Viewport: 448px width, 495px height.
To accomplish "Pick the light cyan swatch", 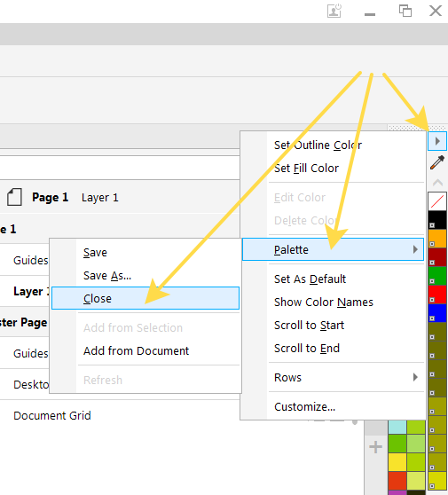I will (x=397, y=427).
